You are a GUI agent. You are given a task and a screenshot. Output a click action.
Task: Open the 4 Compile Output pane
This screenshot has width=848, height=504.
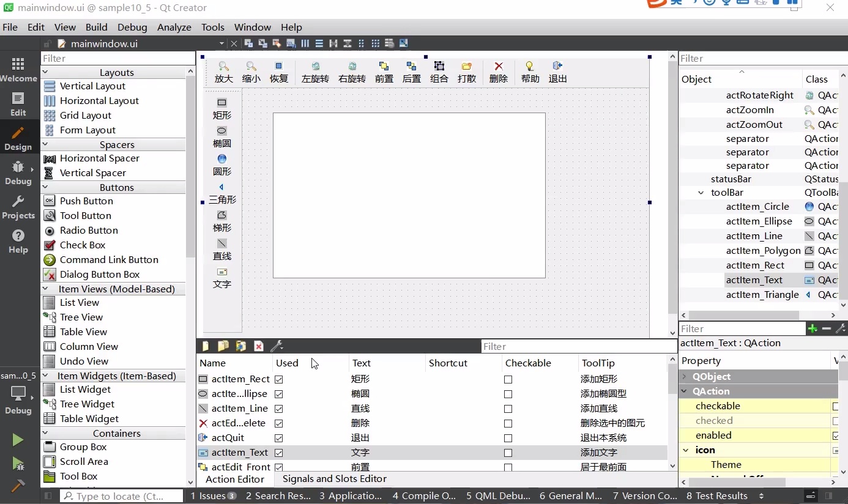point(424,496)
